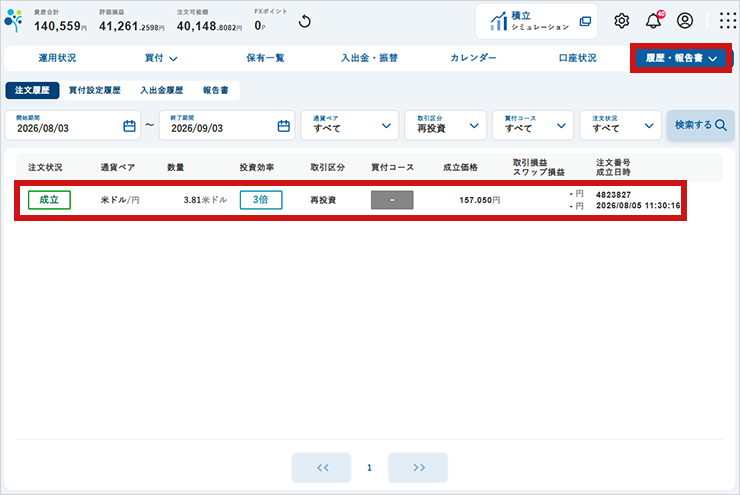Open the end date calendar picker icon
This screenshot has width=740, height=495.
pyautogui.click(x=284, y=126)
